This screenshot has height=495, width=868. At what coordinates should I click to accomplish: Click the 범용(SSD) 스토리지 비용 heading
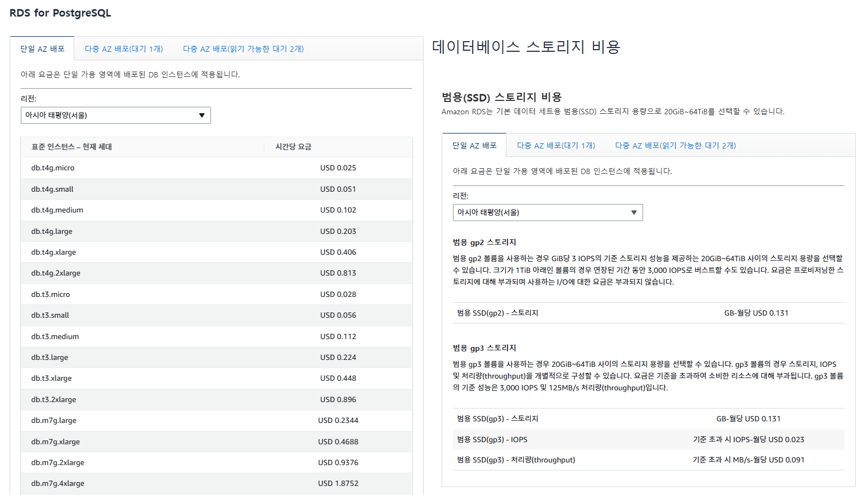(502, 97)
